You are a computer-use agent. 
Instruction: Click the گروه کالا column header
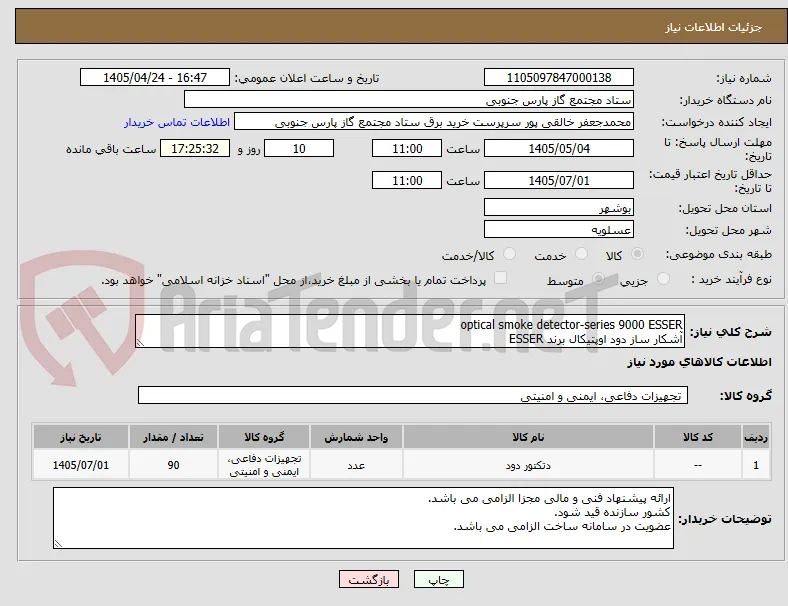click(x=264, y=437)
